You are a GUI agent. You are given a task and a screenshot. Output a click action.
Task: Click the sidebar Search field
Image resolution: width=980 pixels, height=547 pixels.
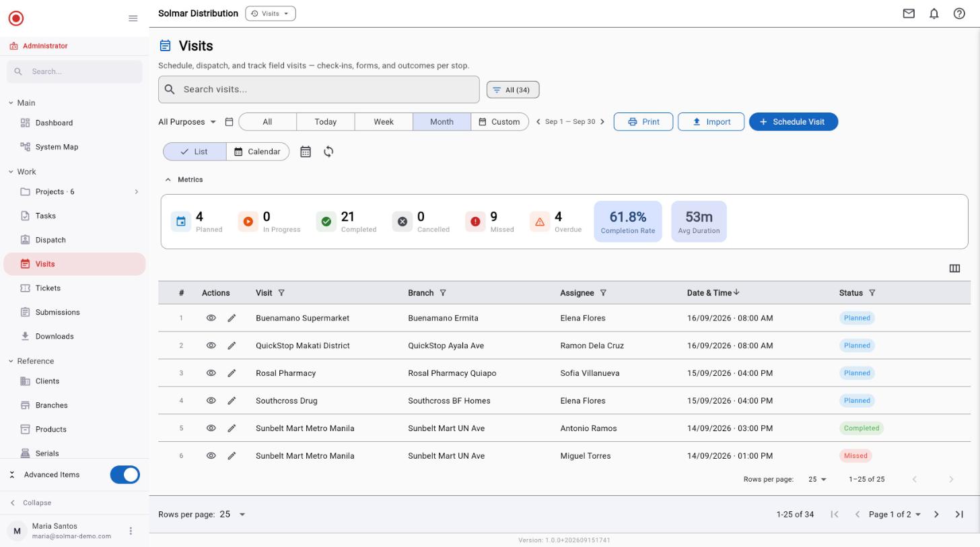(75, 71)
